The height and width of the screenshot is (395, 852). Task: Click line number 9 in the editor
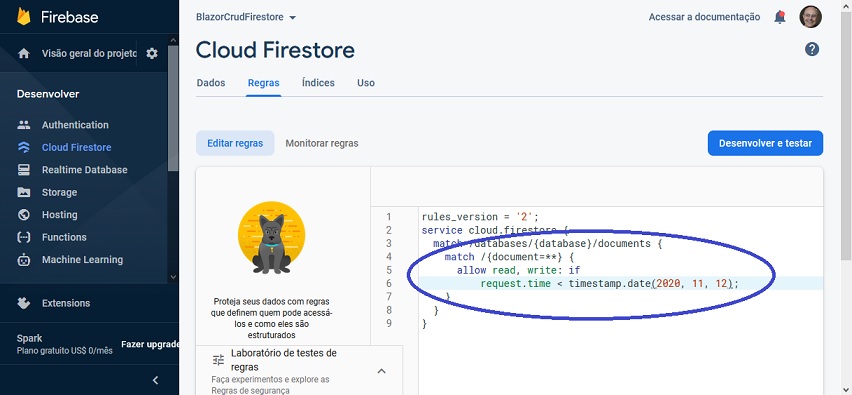coord(389,323)
